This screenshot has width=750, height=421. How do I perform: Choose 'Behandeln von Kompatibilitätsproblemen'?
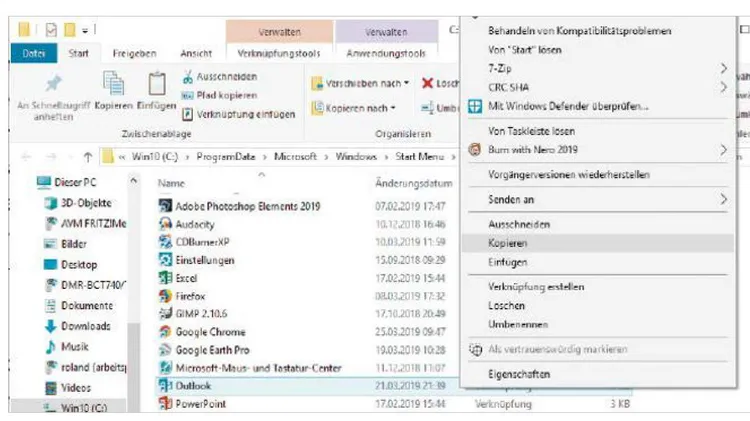click(x=598, y=31)
